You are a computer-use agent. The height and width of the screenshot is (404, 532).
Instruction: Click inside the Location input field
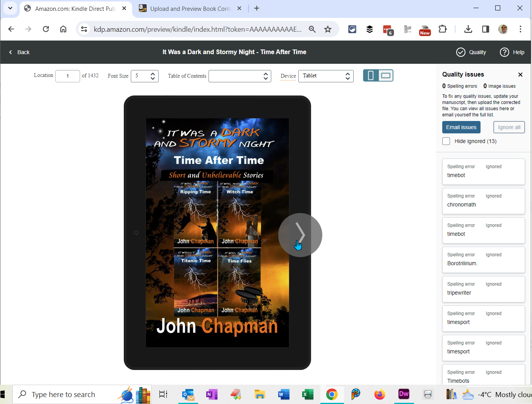coord(67,76)
